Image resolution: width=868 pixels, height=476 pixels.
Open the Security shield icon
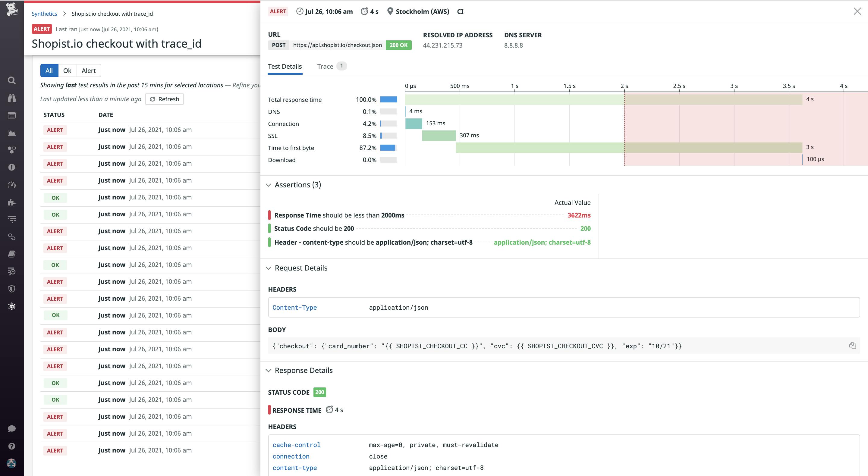pos(12,288)
